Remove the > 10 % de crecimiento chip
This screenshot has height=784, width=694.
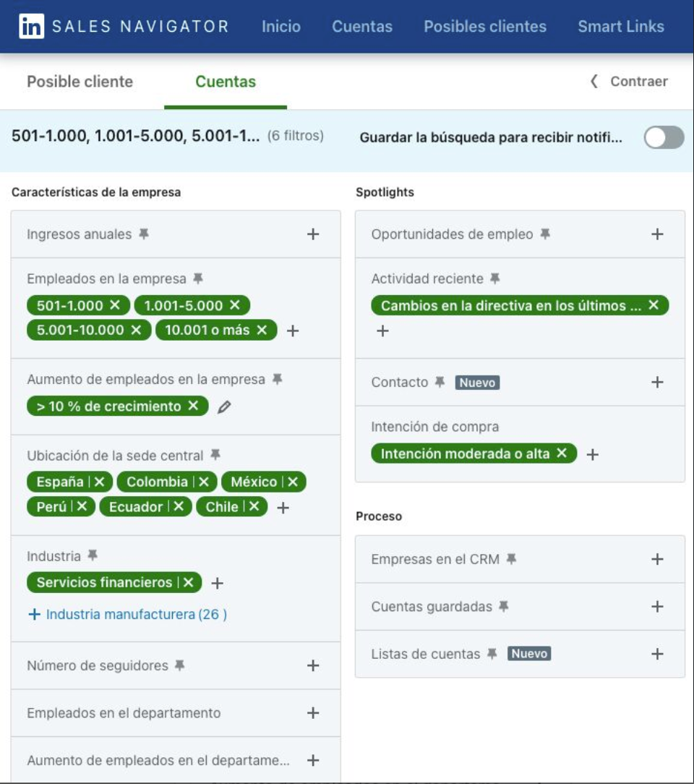point(193,406)
